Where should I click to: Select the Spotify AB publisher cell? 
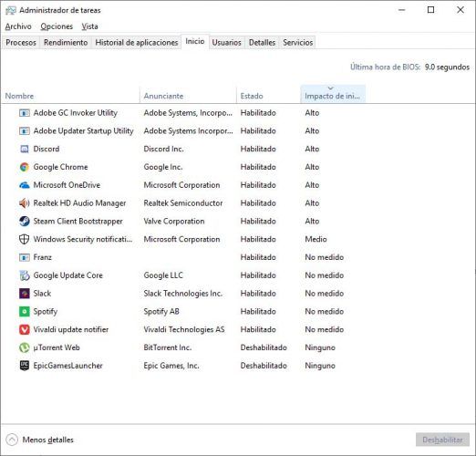tap(161, 312)
